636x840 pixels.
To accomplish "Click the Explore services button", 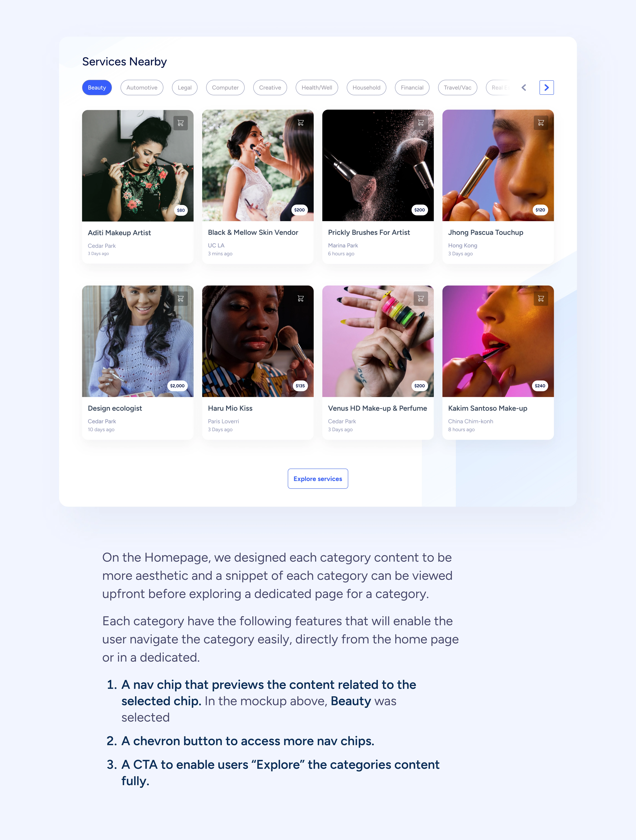I will 318,478.
